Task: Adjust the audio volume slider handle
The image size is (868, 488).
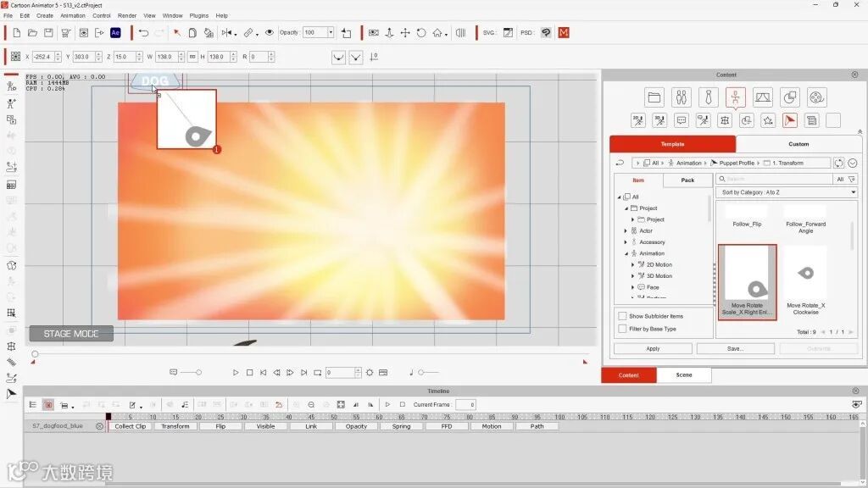Action: point(420,373)
